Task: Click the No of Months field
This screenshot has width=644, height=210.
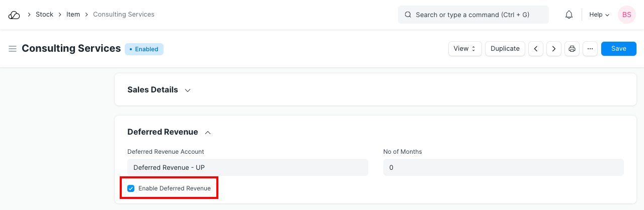Action: [x=503, y=167]
